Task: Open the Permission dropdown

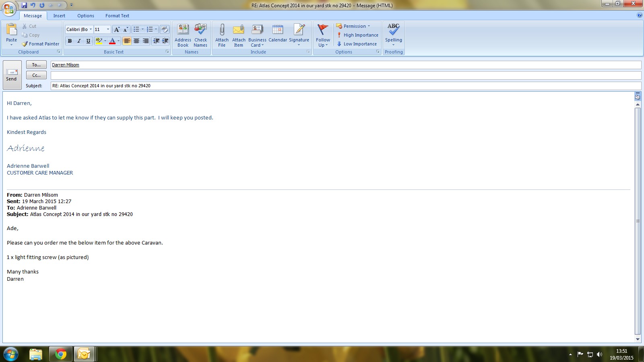Action: click(353, 26)
